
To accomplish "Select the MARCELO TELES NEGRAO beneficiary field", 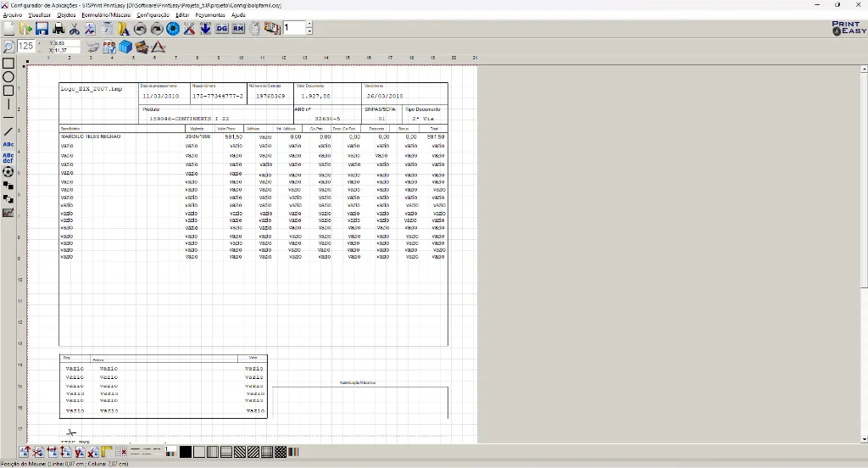I will (91, 136).
